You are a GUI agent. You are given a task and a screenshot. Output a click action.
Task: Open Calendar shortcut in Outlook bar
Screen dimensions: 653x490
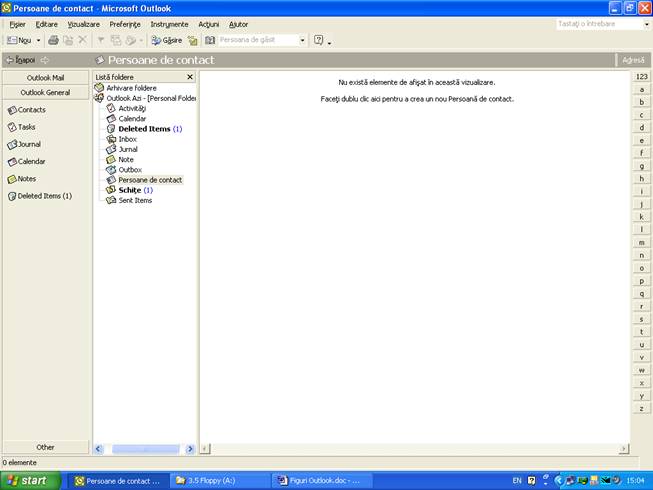coord(26,162)
